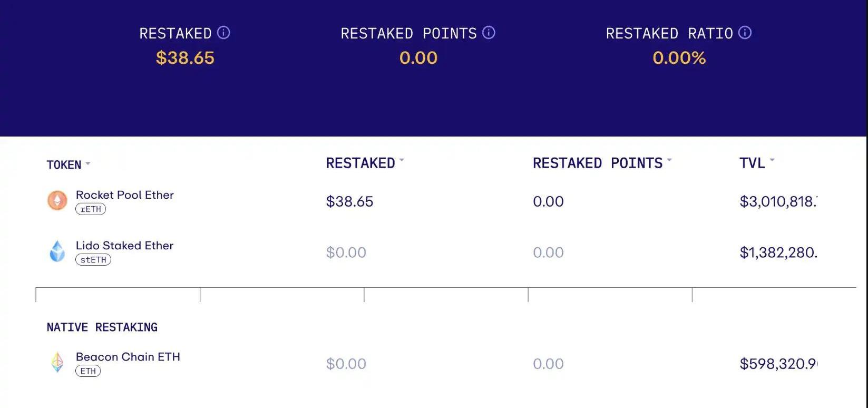868x408 pixels.
Task: Open the Beacon Chain ETH row
Action: 432,363
